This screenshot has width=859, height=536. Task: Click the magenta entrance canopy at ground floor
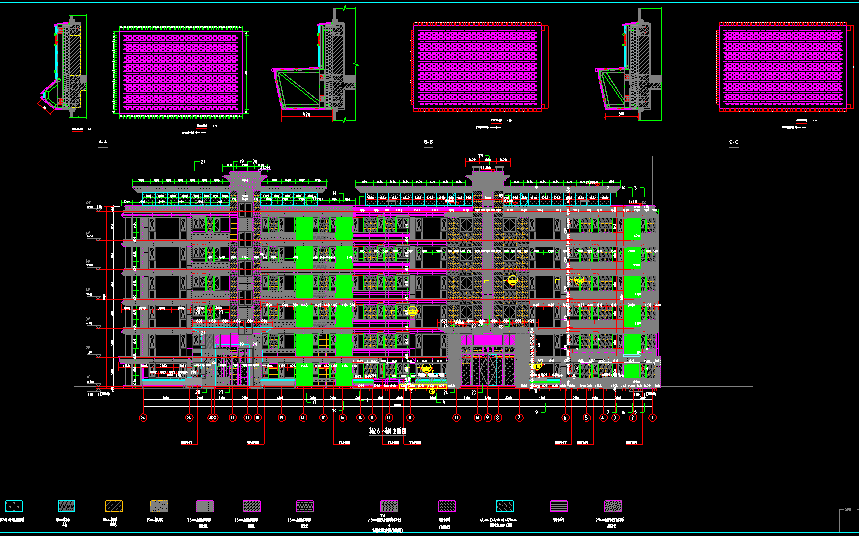(486, 341)
